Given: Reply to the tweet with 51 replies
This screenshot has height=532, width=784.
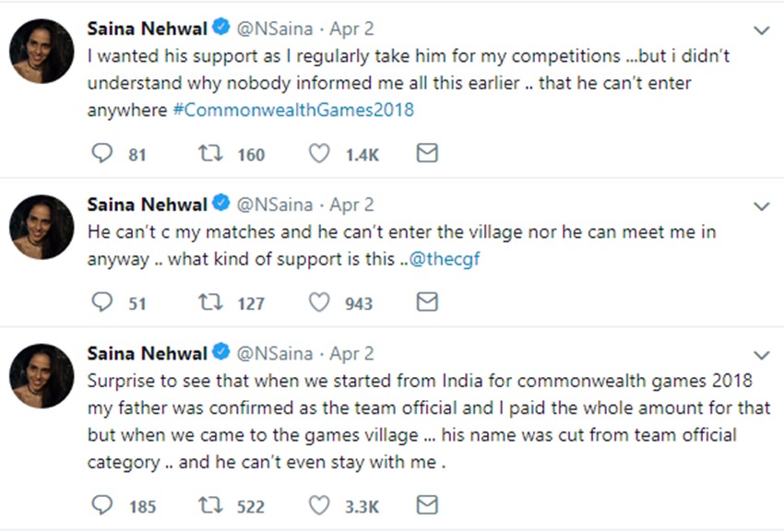Looking at the screenshot, I should (102, 302).
